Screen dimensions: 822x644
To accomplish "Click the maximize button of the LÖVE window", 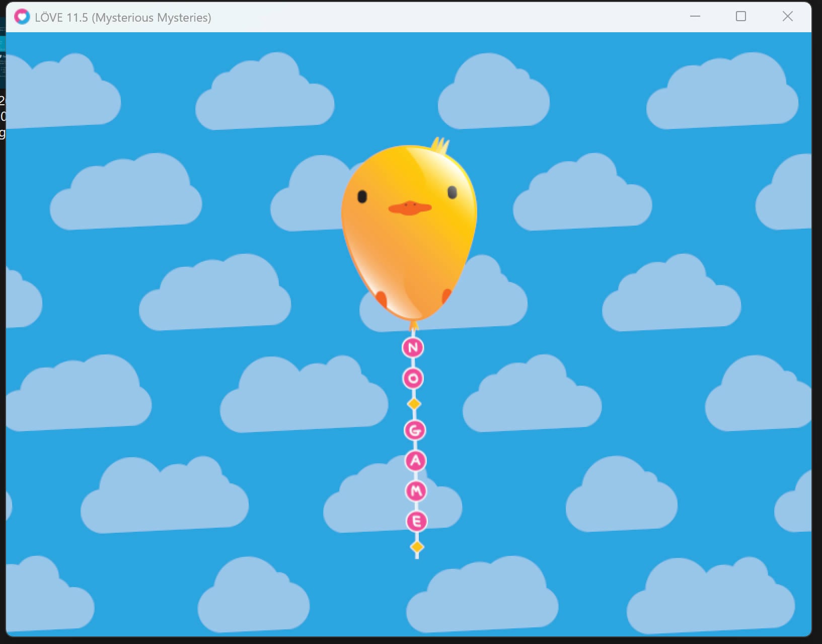I will coord(740,17).
